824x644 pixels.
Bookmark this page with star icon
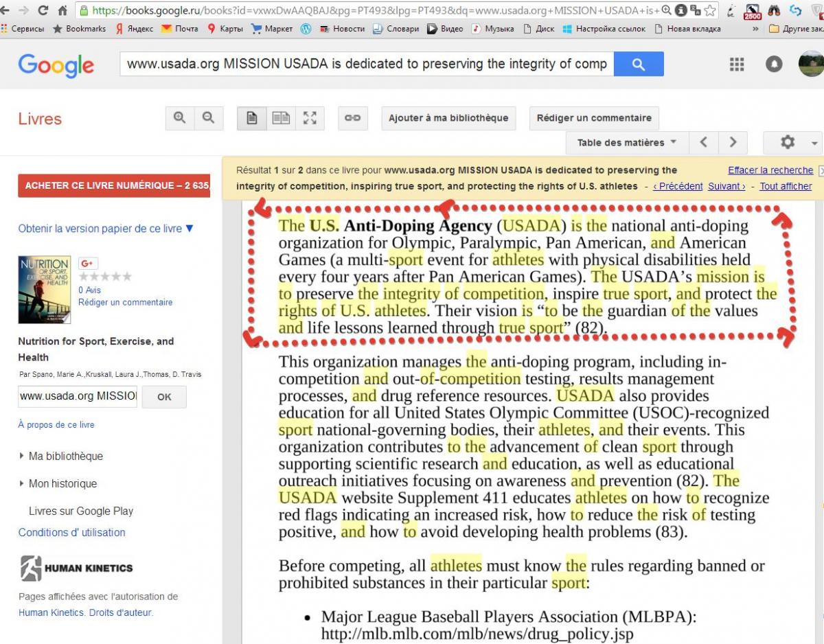[x=710, y=10]
